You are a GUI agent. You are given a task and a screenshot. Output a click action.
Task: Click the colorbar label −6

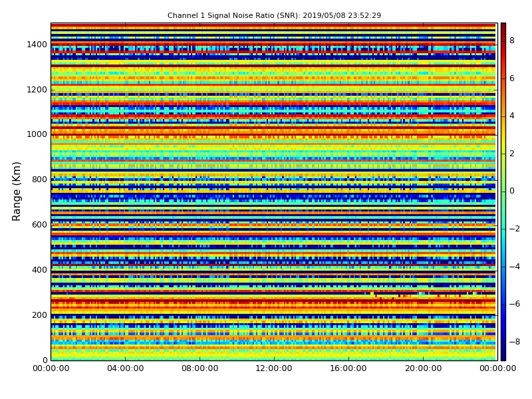515,304
